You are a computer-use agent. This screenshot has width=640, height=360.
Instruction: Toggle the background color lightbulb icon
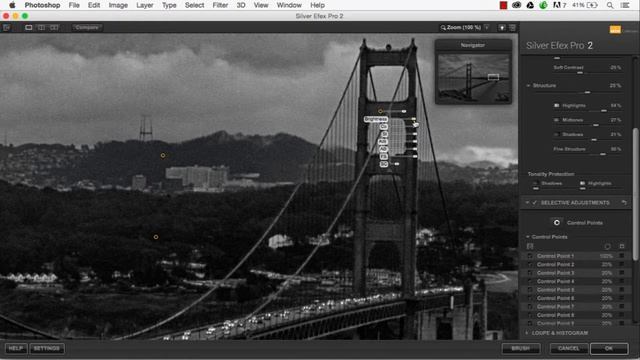click(x=502, y=28)
